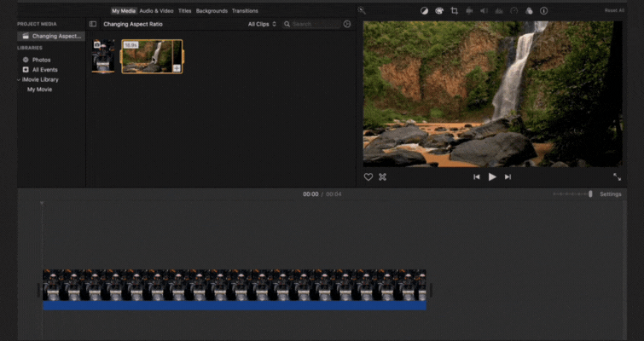The width and height of the screenshot is (644, 341).
Task: Open the All Clips filter dropdown
Action: [262, 24]
